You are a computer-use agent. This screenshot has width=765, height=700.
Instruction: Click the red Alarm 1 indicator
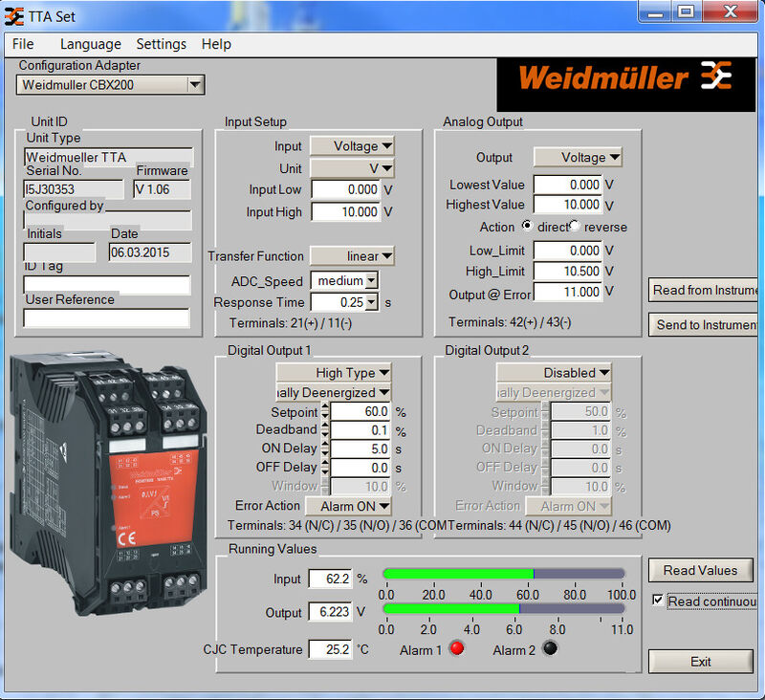click(456, 649)
